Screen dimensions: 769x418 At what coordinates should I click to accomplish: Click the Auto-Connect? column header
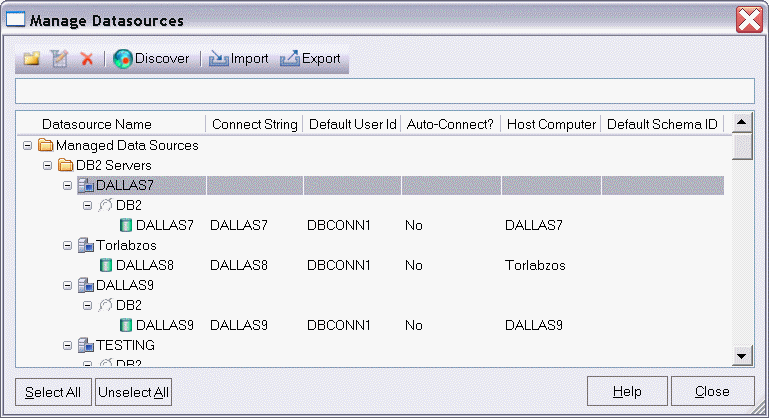pyautogui.click(x=450, y=124)
